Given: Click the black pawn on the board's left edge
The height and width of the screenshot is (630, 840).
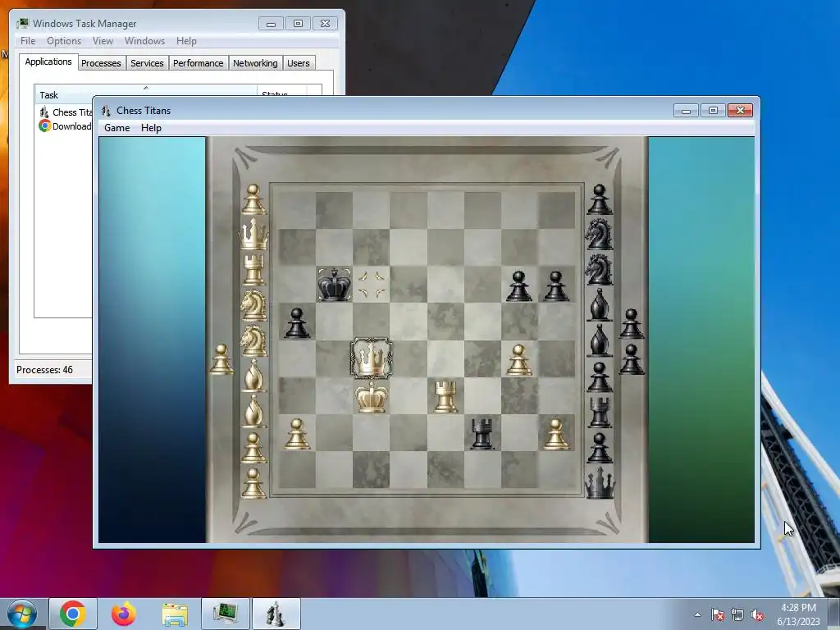Looking at the screenshot, I should click(x=297, y=322).
